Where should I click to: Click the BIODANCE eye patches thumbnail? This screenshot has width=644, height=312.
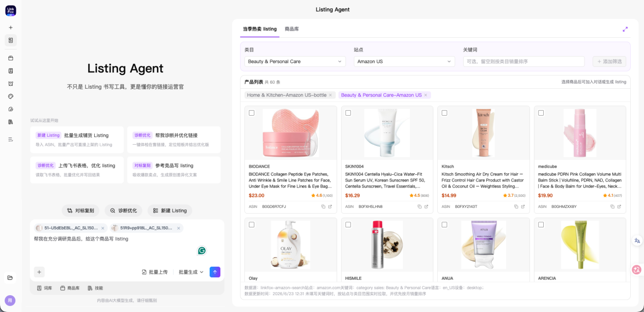(291, 133)
